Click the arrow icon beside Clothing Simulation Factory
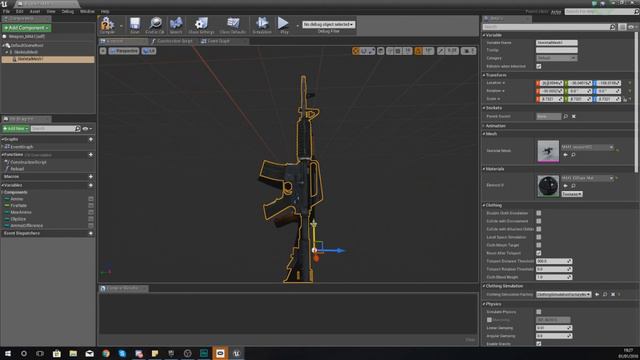The width and height of the screenshot is (640, 360). click(x=597, y=294)
